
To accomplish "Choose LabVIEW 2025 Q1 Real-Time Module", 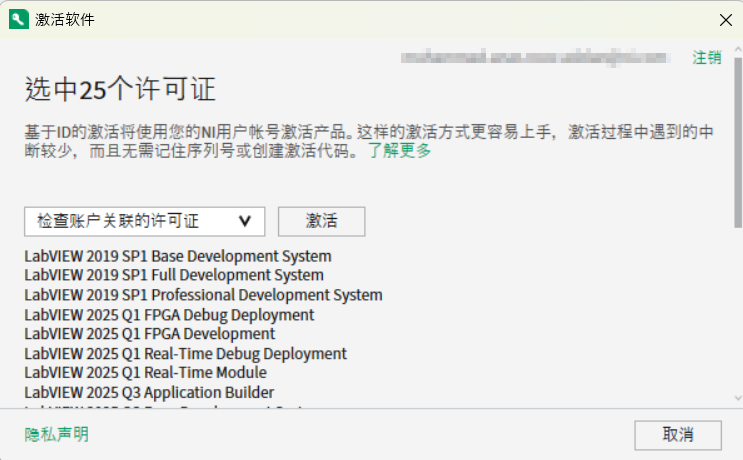I will 145,372.
